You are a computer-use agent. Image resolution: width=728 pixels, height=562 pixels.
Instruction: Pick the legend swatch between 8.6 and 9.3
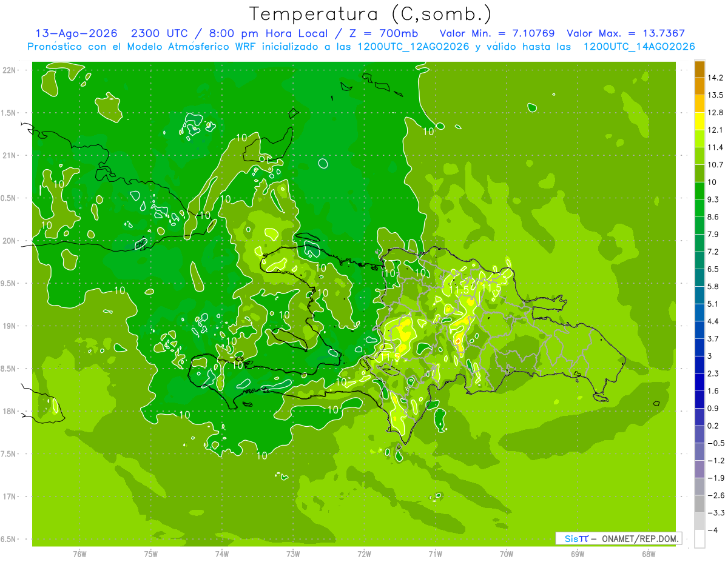[699, 208]
